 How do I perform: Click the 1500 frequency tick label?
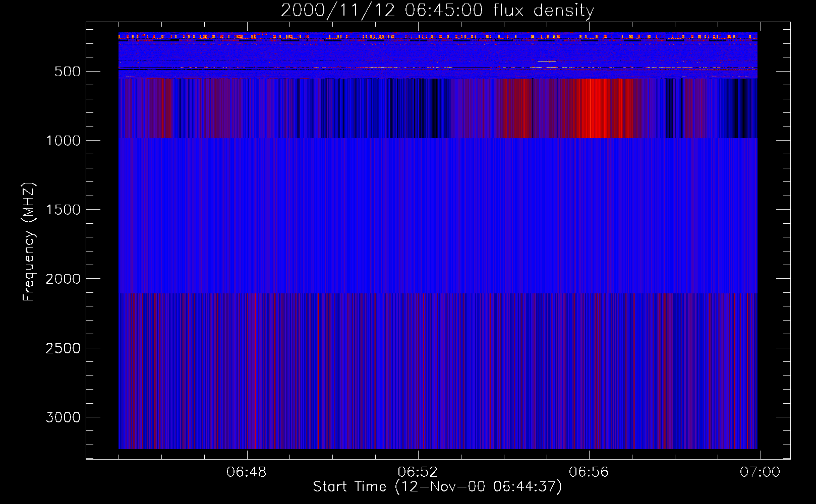coord(63,210)
